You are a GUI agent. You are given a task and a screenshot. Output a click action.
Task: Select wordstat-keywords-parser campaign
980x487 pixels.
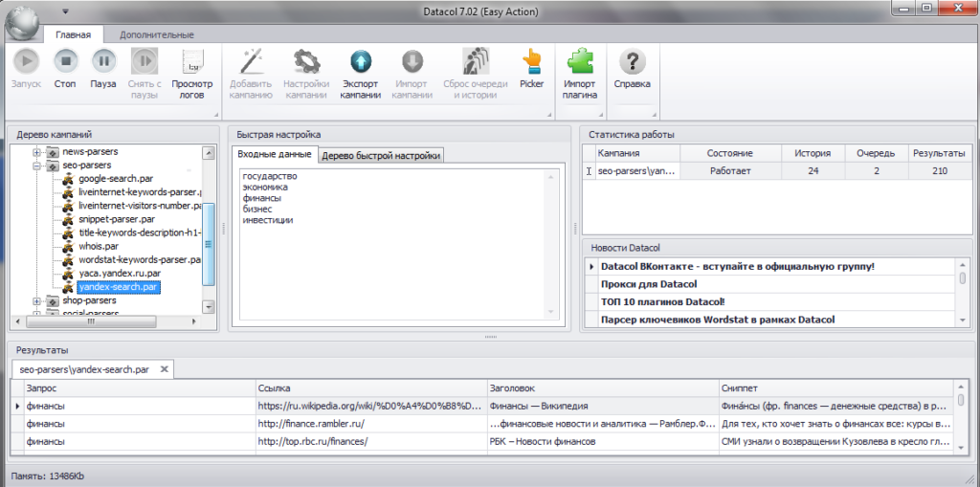pos(140,260)
